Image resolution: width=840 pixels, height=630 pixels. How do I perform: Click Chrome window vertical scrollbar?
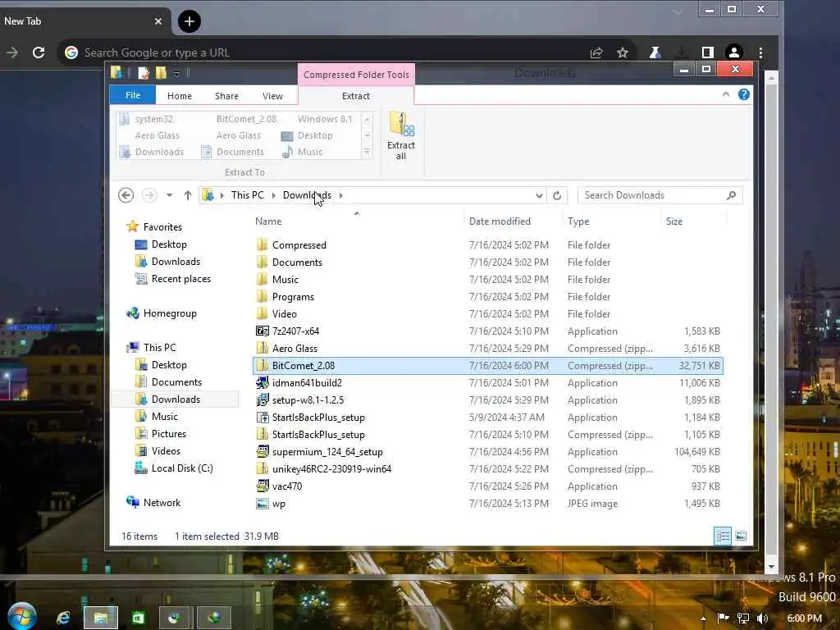771,322
